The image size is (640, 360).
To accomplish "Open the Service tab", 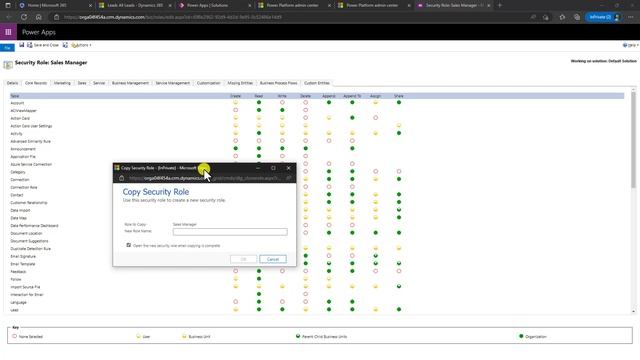I will tap(99, 83).
